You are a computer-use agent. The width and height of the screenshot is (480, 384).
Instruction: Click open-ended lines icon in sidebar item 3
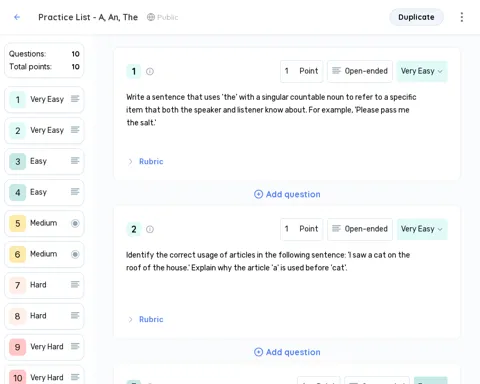(75, 161)
